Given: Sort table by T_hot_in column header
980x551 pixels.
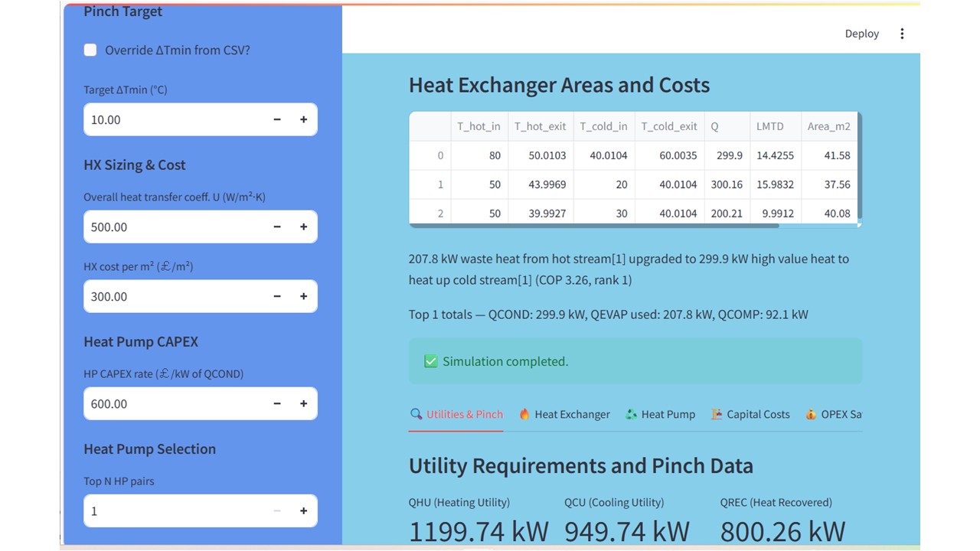Looking at the screenshot, I should (x=479, y=126).
